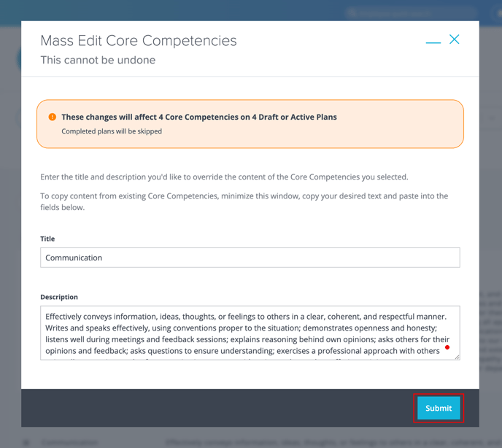This screenshot has width=502, height=448.
Task: Click the Title field containing Communication
Action: pos(250,258)
